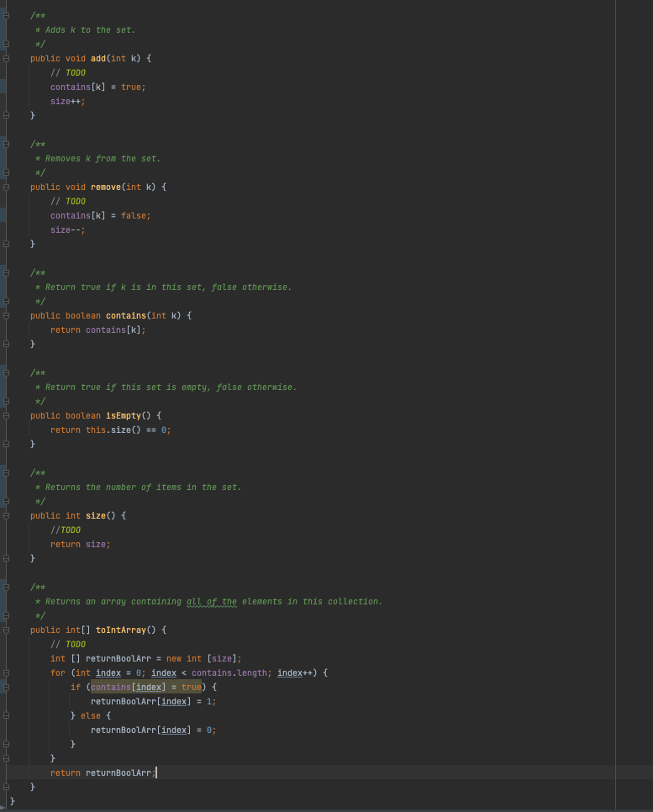Fold the else block at its gutter marker
This screenshot has height=812, width=653.
coord(6,716)
